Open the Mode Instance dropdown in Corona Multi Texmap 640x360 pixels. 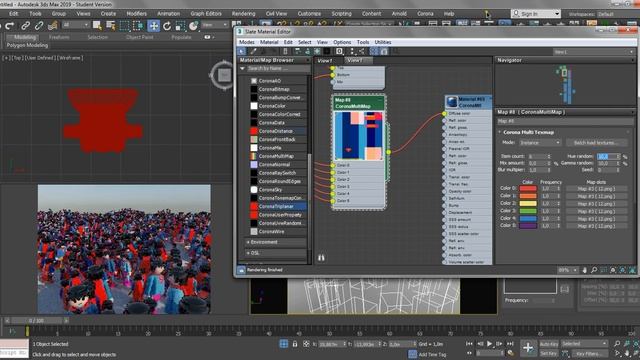(540, 142)
